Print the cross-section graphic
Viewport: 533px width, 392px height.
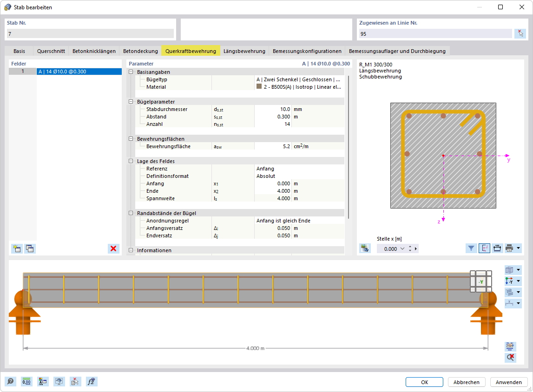coord(509,248)
